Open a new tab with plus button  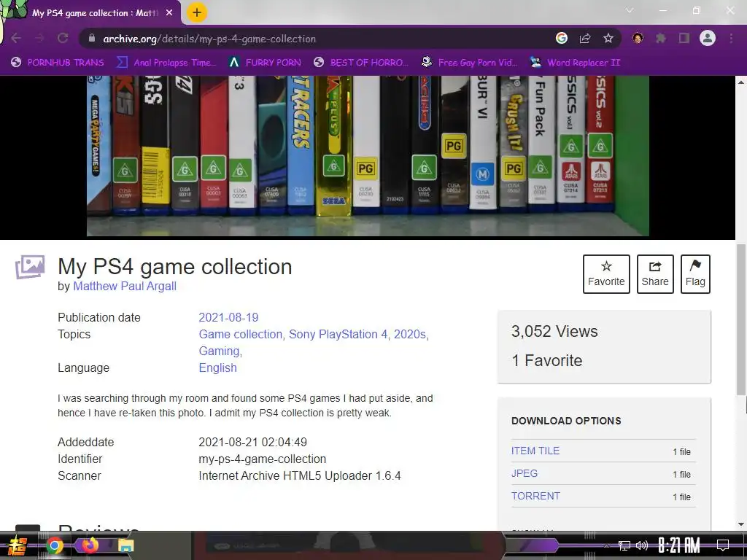tap(197, 12)
